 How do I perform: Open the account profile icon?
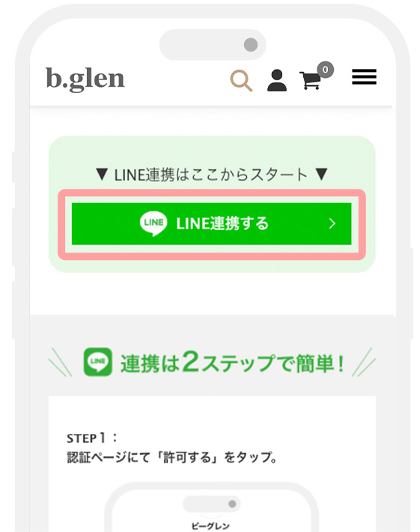tap(277, 80)
